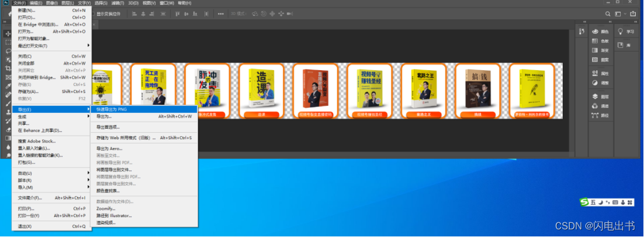Choose 快速导出为 PNG
This screenshot has width=644, height=237.
144,109
